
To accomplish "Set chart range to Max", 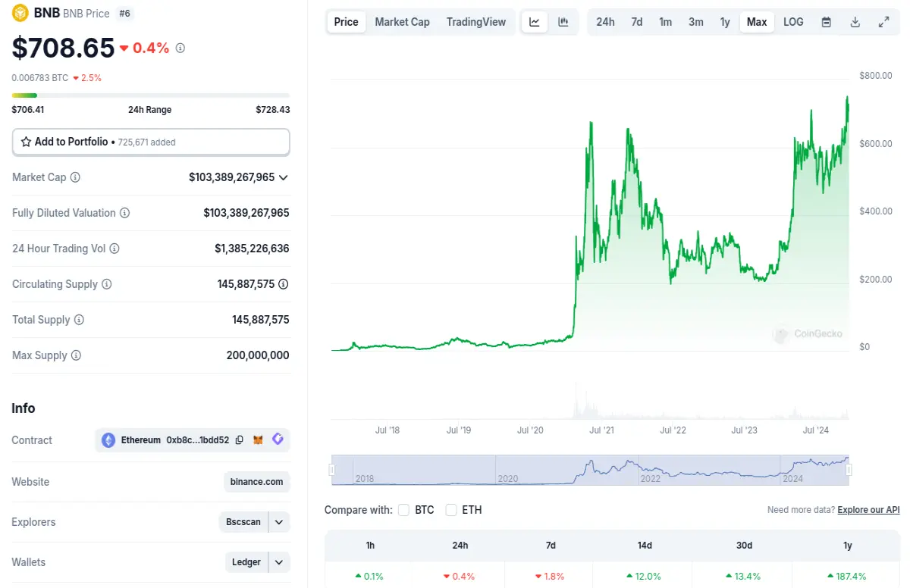I will click(757, 22).
